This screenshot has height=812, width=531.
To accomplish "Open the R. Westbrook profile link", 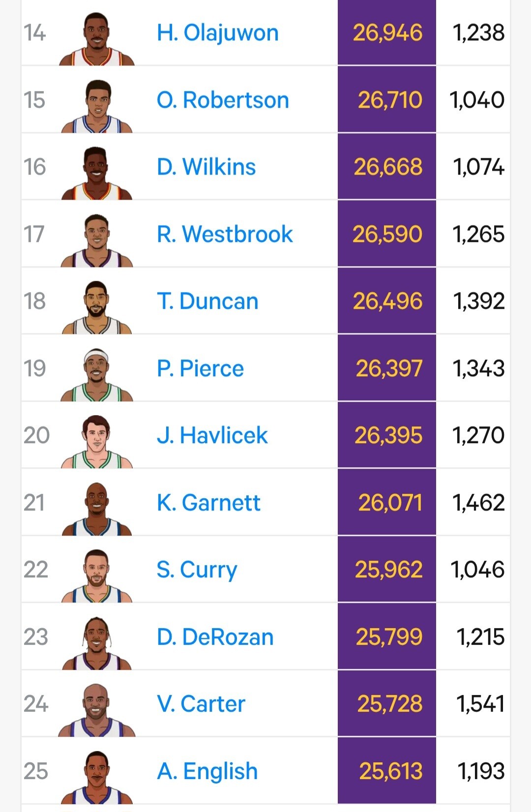I will coord(225,234).
